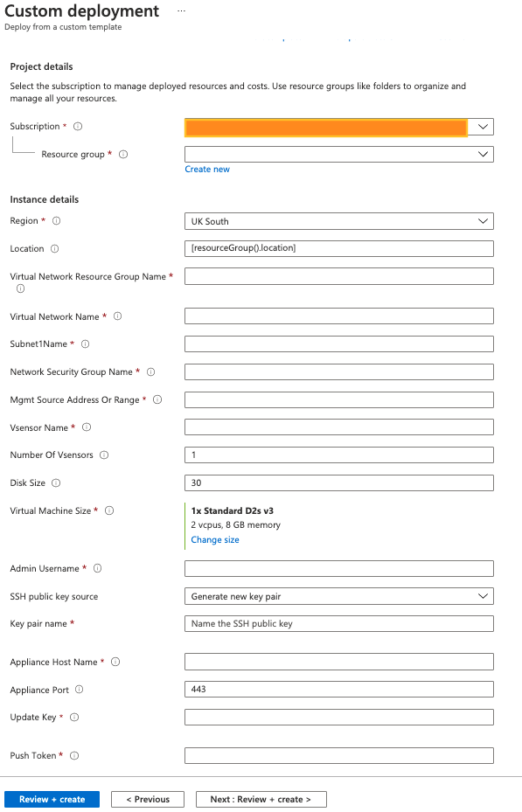Click info icon next to Admin Username
The image size is (522, 812).
[x=97, y=569]
